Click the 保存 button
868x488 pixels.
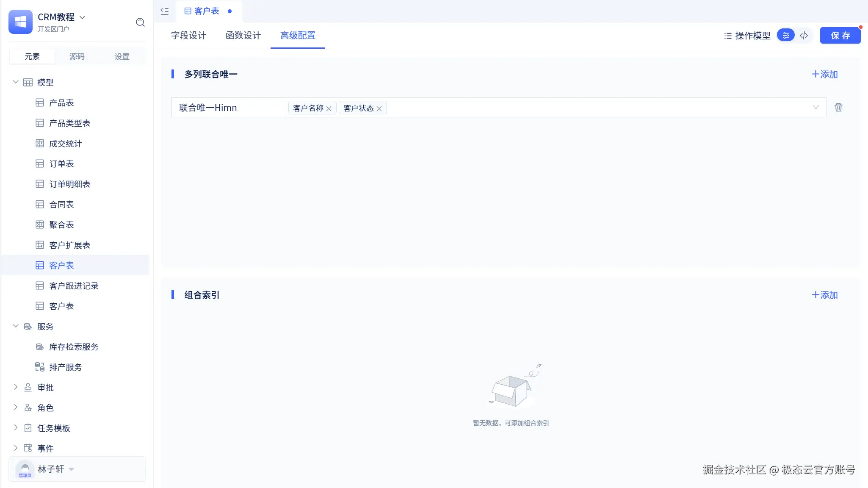pos(840,36)
